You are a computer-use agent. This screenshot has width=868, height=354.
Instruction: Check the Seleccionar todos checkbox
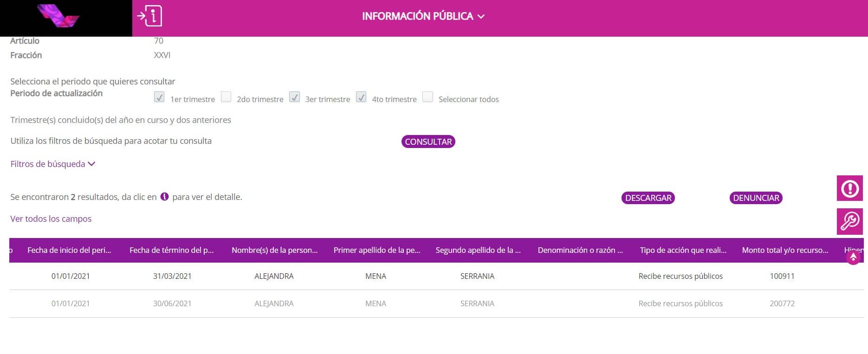428,97
